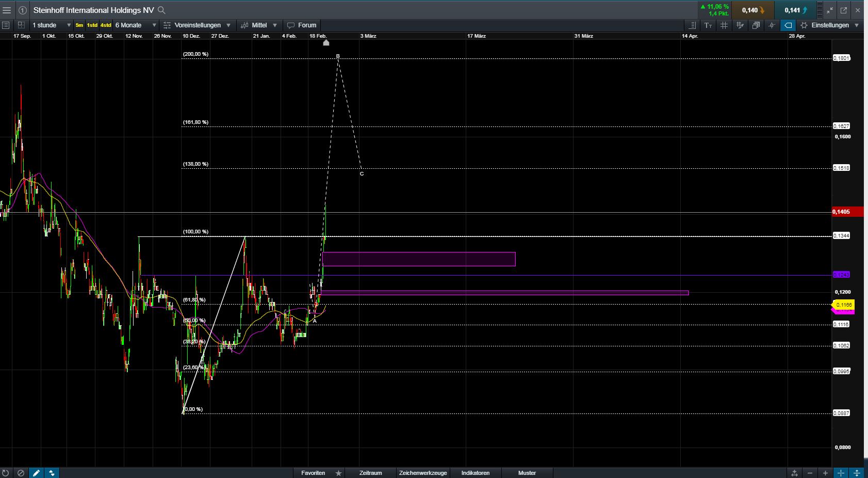Open the Forum panel

(303, 25)
